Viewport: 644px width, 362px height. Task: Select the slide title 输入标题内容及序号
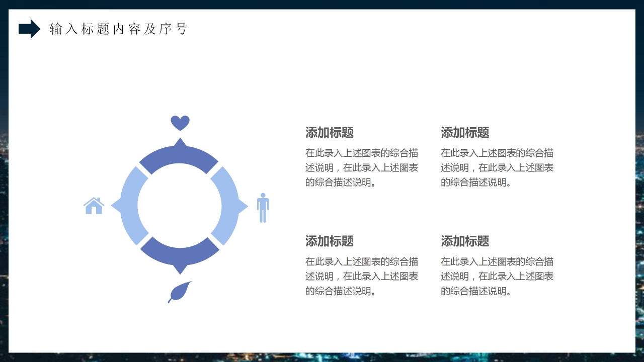pyautogui.click(x=118, y=29)
